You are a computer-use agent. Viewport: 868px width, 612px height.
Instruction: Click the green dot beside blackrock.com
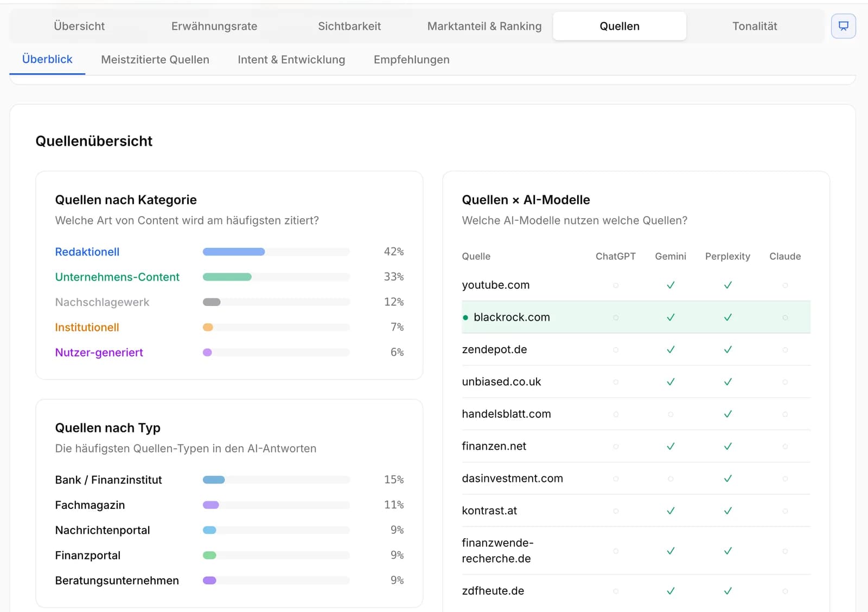click(x=465, y=317)
